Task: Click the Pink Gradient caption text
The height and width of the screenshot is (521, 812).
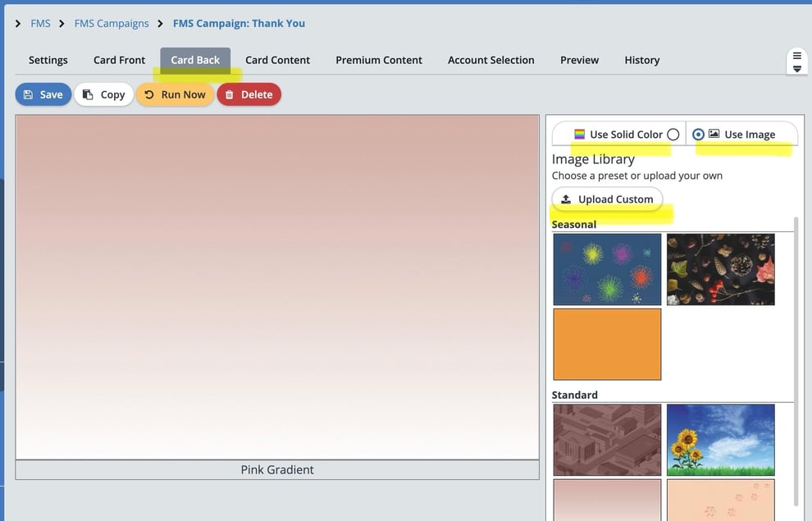Action: (277, 470)
